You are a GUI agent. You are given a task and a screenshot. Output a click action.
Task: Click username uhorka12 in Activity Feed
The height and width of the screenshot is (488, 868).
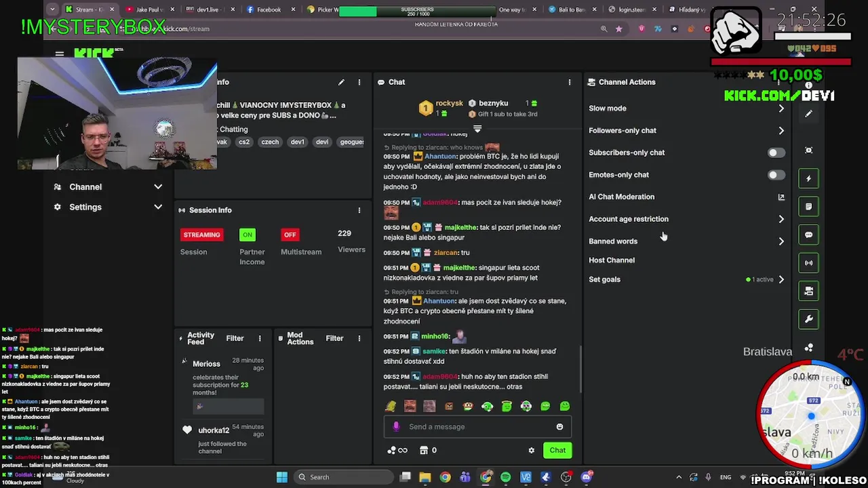pos(214,430)
